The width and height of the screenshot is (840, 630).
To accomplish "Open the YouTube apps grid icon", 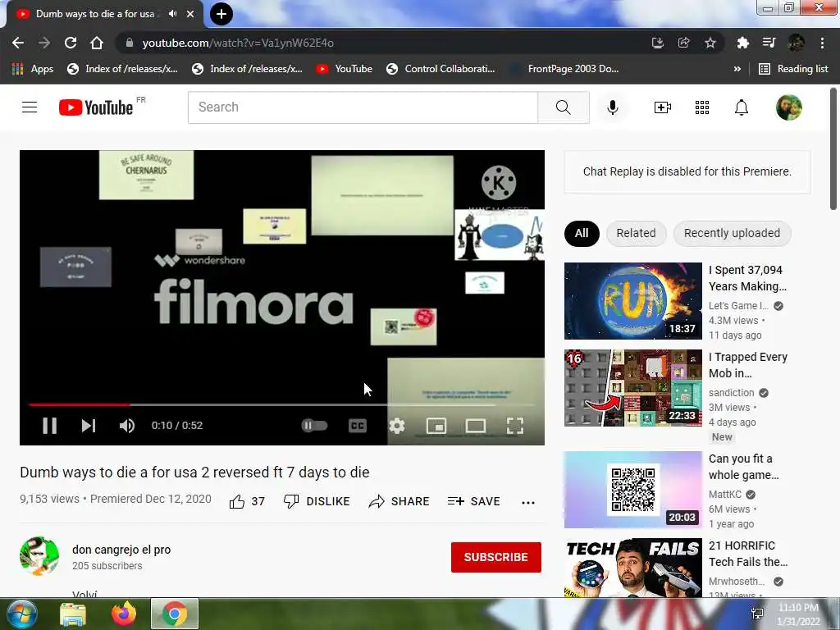I will point(702,107).
